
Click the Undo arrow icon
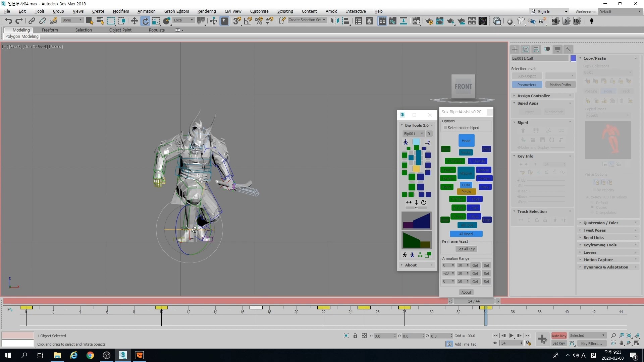pos(8,20)
